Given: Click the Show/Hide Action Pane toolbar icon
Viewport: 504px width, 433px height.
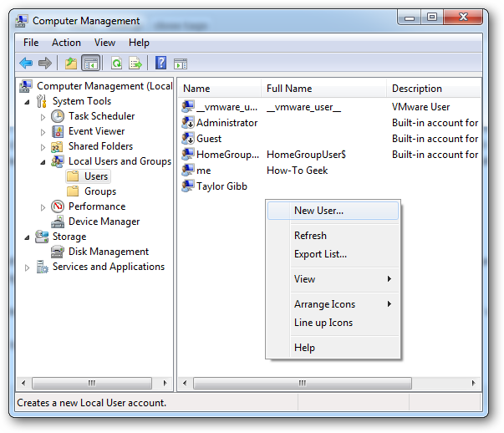Looking at the screenshot, I should tap(181, 64).
